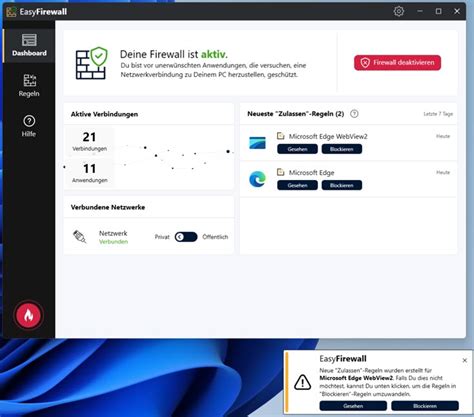Click file icon next to Microsoft Edge
The width and height of the screenshot is (474, 417).
click(x=281, y=172)
